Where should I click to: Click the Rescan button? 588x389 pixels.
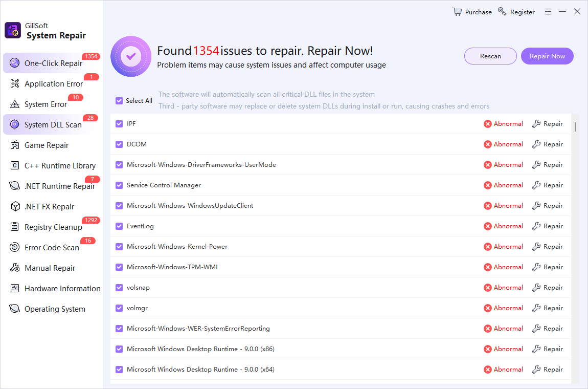490,56
